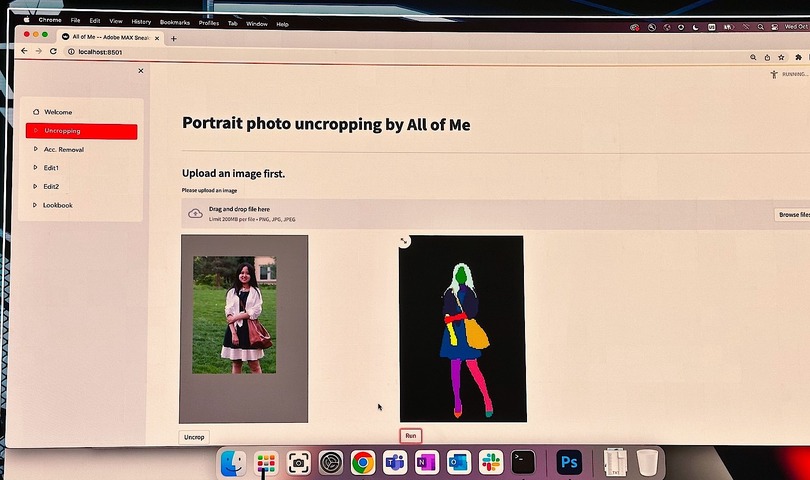Image resolution: width=810 pixels, height=480 pixels.
Task: Launch the Screenshot app in the Dock
Action: [298, 463]
